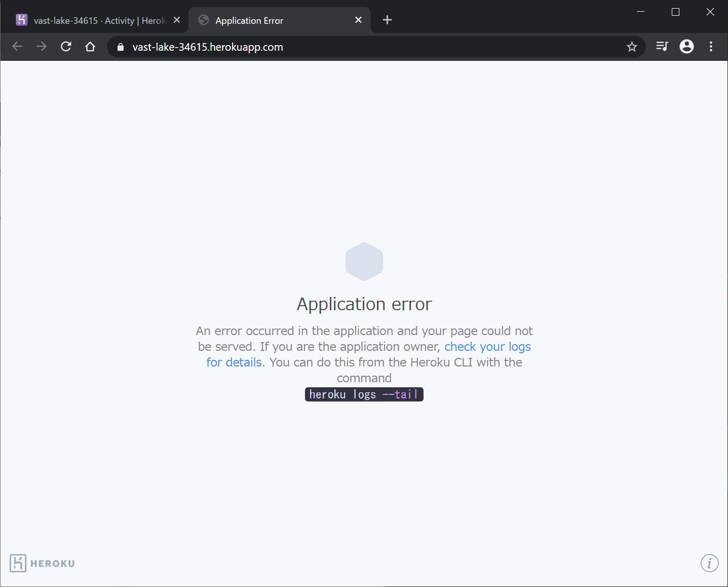Viewport: 728px width, 587px height.
Task: Close the Application Error tab
Action: (x=359, y=20)
